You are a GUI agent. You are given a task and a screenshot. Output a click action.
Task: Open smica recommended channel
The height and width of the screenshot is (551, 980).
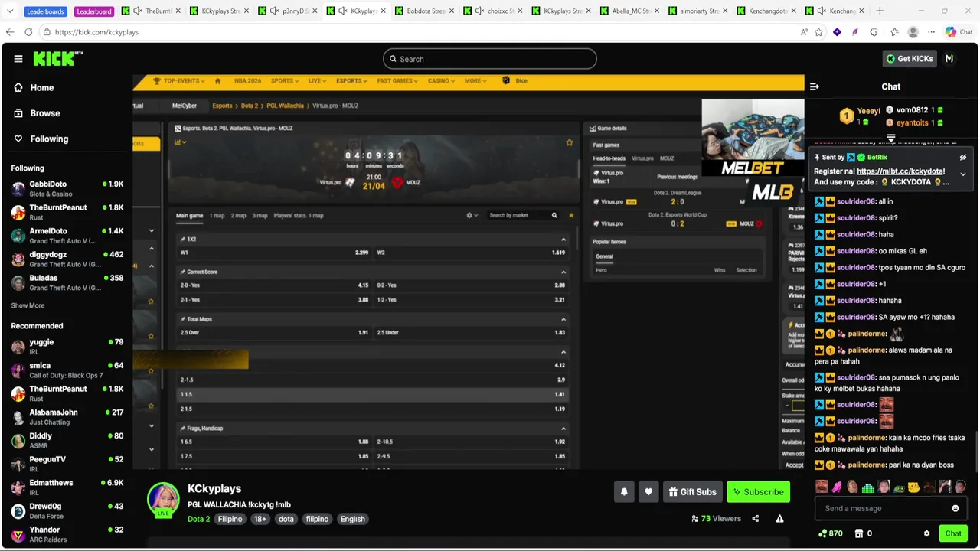[x=67, y=370]
